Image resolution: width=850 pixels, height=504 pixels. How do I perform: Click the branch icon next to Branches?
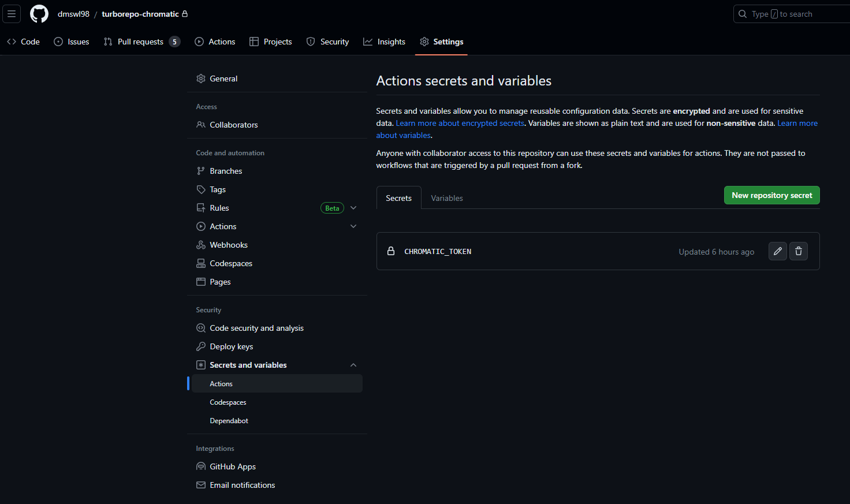[201, 171]
